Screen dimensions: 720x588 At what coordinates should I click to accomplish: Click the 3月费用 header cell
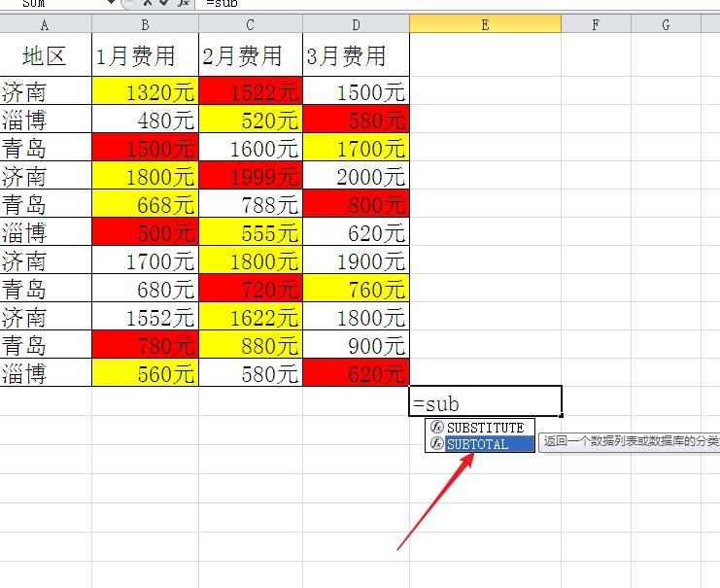pos(356,54)
